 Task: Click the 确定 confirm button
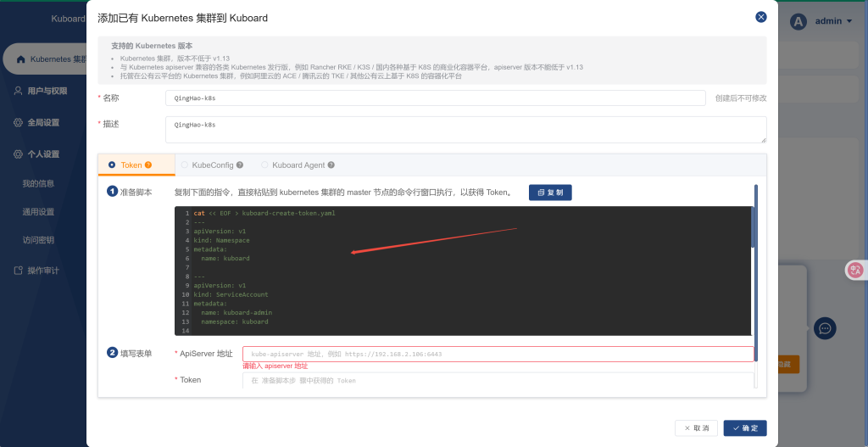[x=745, y=428]
